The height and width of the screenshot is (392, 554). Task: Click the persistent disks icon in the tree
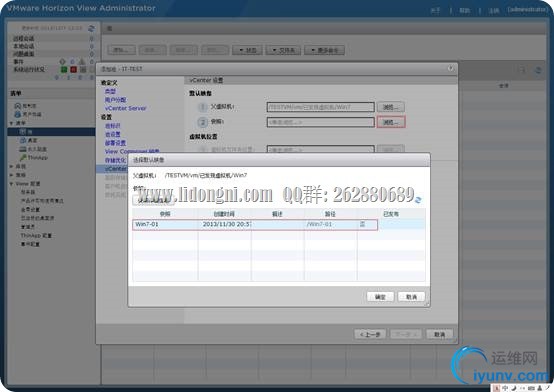pos(23,149)
